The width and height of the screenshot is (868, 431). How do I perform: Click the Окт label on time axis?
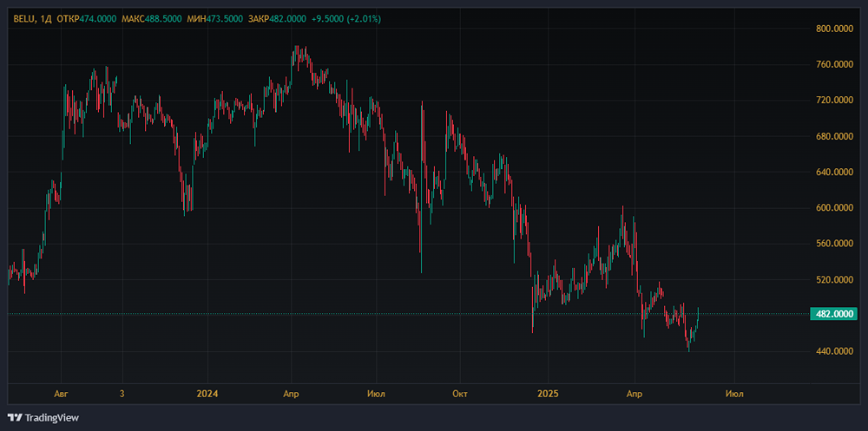[x=460, y=393]
